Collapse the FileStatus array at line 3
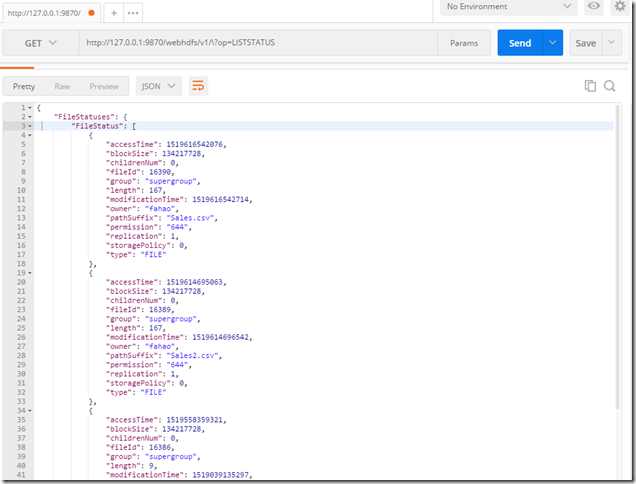The image size is (636, 484). (30, 126)
